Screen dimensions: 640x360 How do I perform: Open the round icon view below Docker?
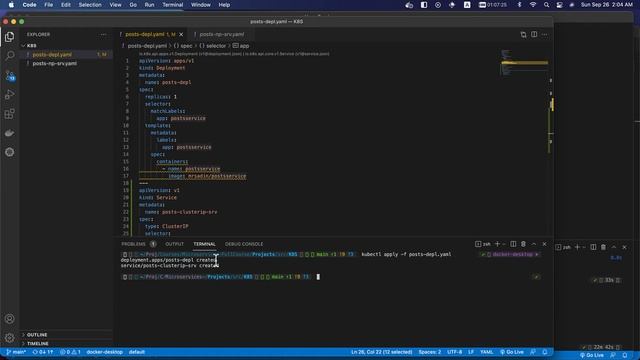pyautogui.click(x=9, y=152)
